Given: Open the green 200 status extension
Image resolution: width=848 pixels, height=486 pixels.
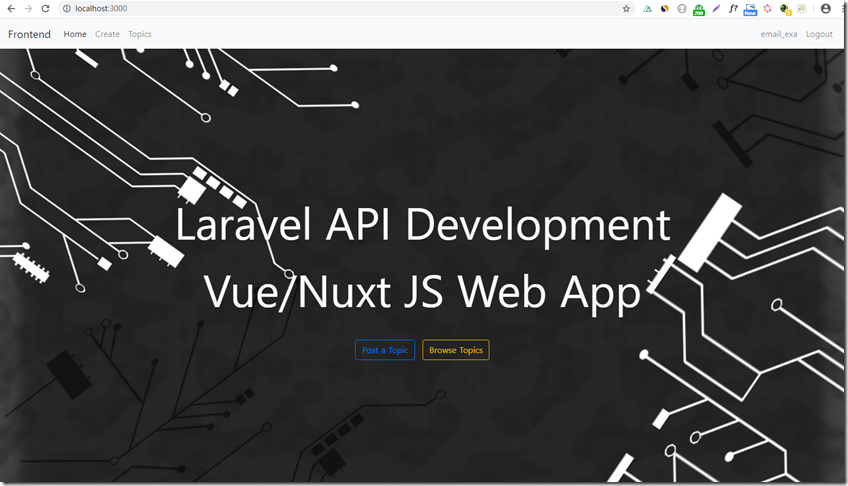Looking at the screenshot, I should point(699,10).
